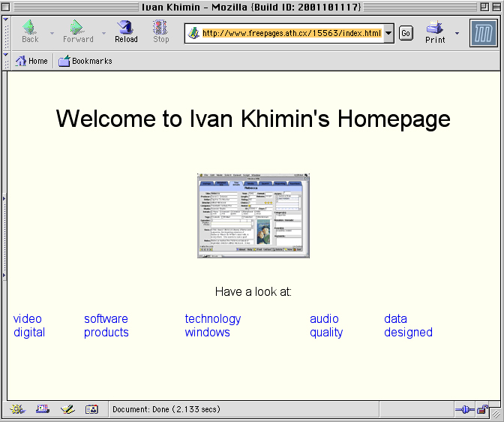Open Composer from the status bar icon
Image resolution: width=504 pixels, height=422 pixels.
pyautogui.click(x=67, y=409)
